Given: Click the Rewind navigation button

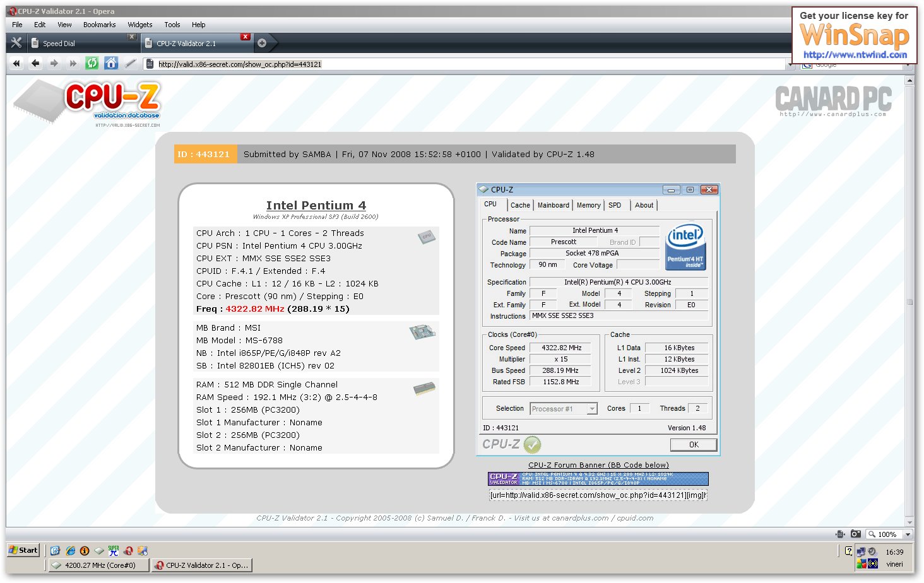Looking at the screenshot, I should click(16, 63).
